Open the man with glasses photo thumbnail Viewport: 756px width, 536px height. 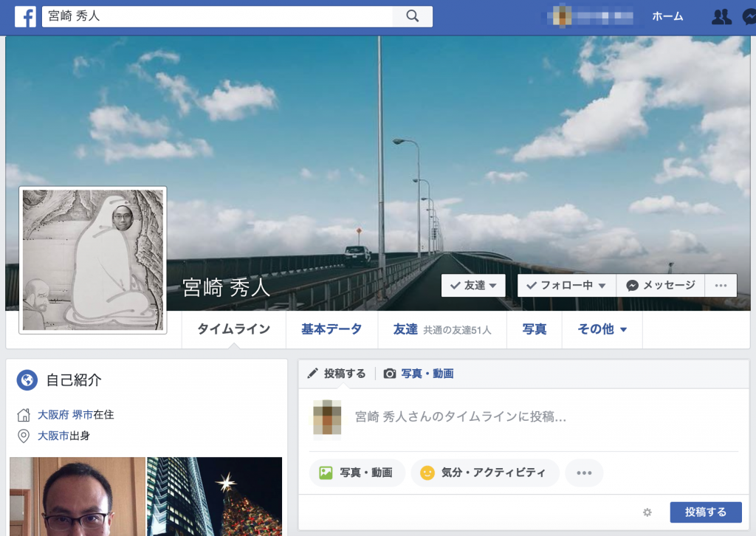point(78,496)
